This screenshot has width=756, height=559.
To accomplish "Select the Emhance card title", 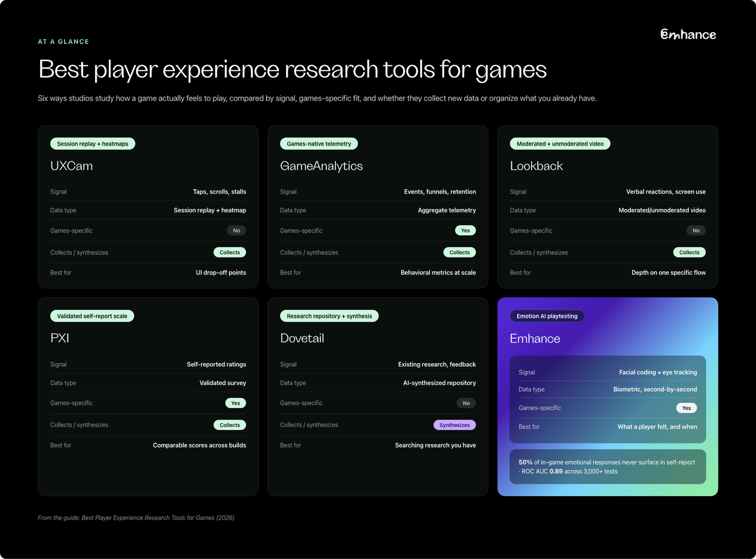I will [535, 338].
